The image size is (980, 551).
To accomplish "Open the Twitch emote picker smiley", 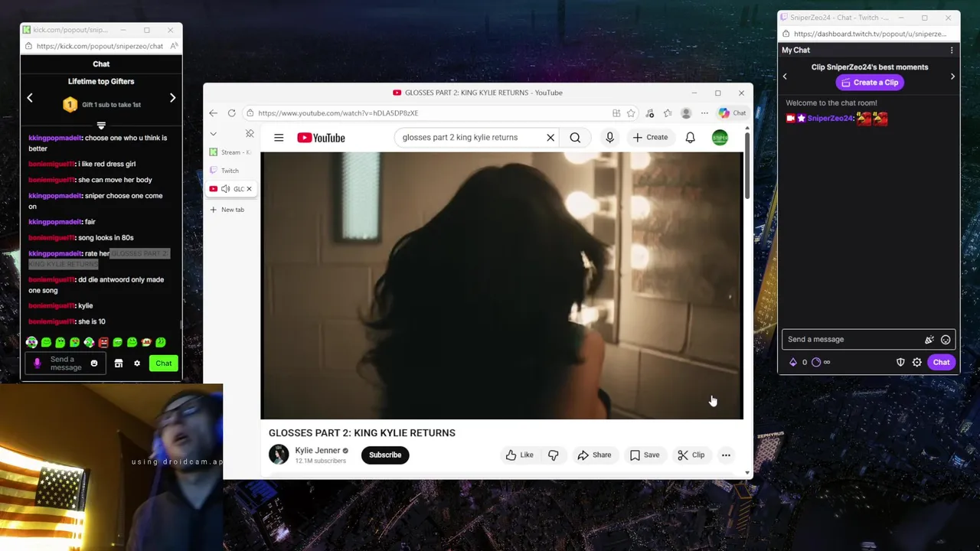I will click(x=946, y=340).
